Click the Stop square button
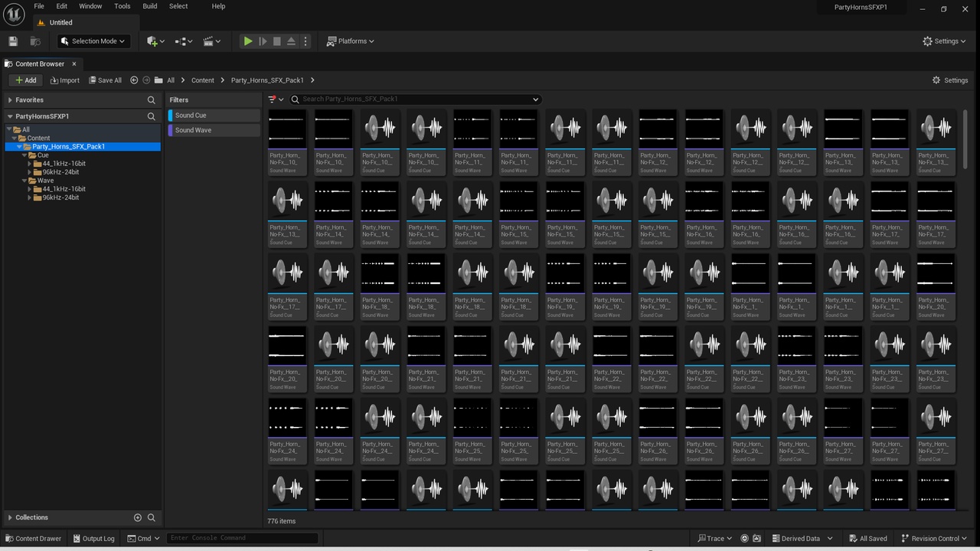Screen dimensions: 980x551 pyautogui.click(x=277, y=41)
